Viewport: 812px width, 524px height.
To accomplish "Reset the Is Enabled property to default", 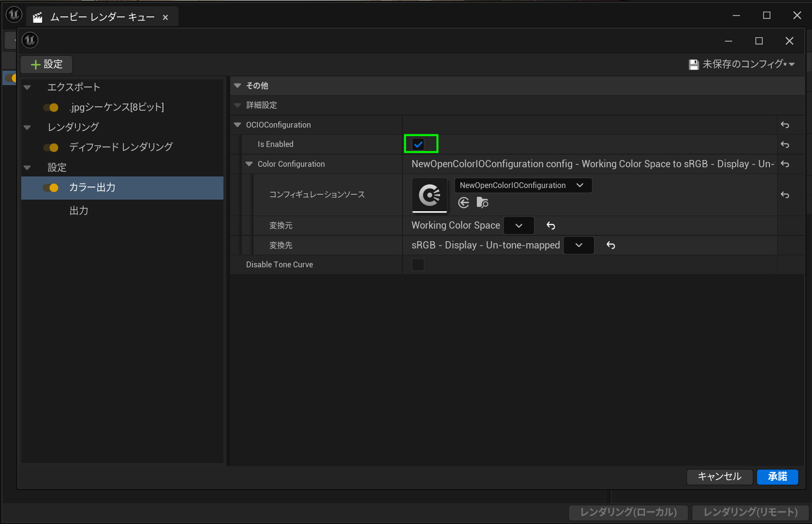I will (x=785, y=145).
